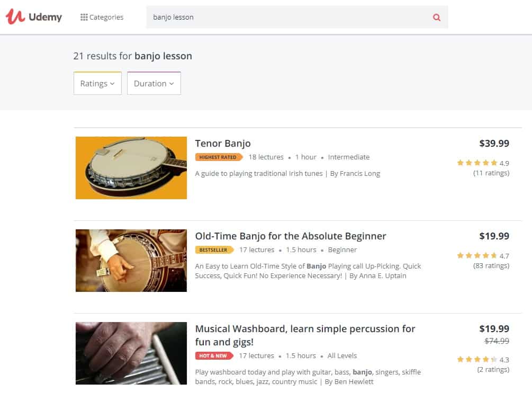Open the Old-Time Banjo course thumbnail
The image size is (532, 401).
click(x=131, y=261)
